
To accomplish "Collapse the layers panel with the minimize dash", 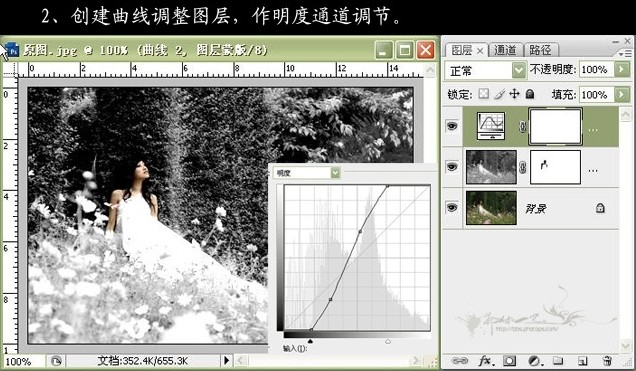I will tap(616, 41).
